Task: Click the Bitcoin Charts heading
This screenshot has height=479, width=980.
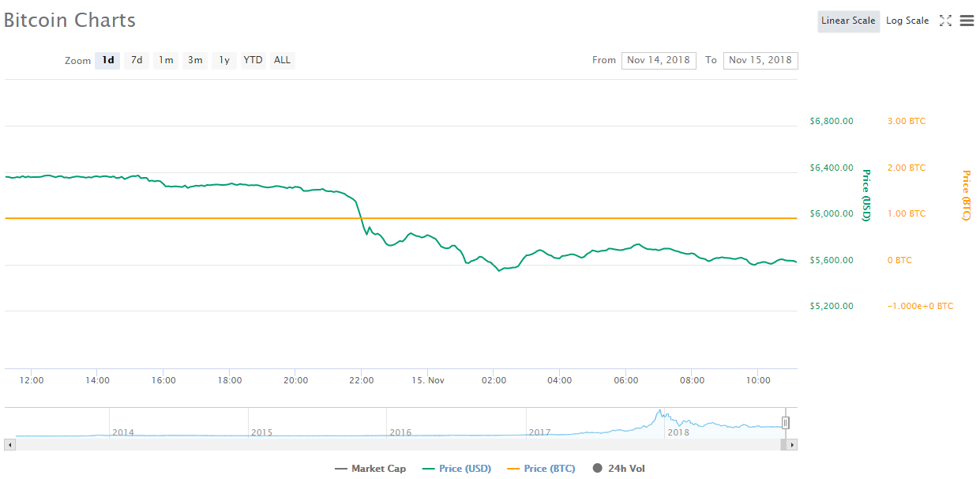Action: click(x=69, y=21)
